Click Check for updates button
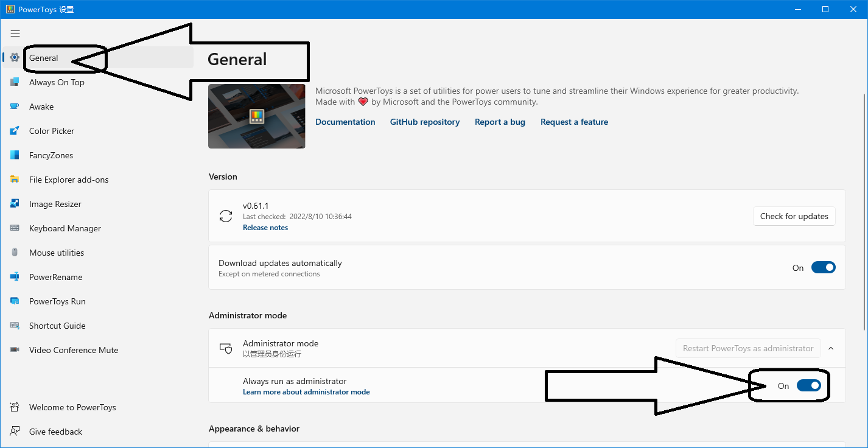 pos(794,216)
